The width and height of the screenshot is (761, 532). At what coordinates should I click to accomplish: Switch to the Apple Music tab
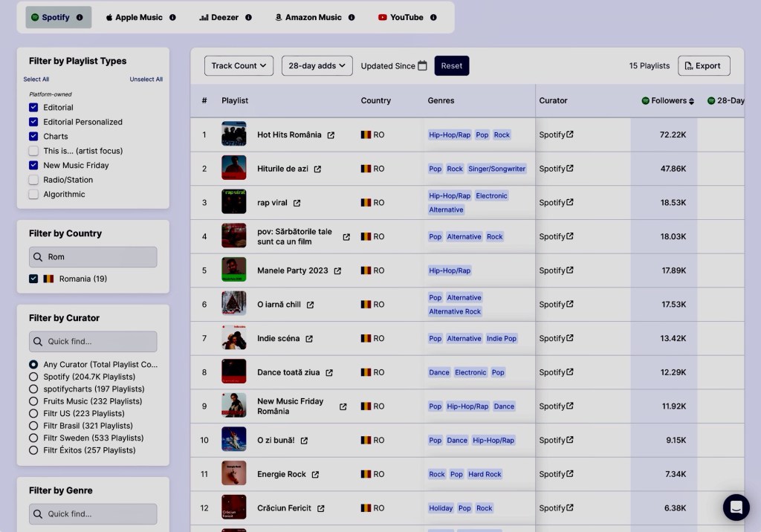pyautogui.click(x=134, y=17)
